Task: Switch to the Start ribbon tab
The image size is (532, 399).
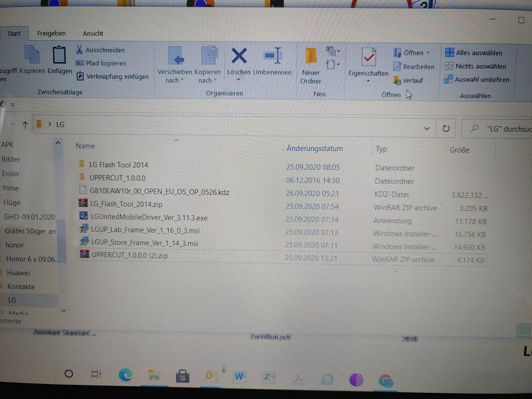Action: [14, 34]
